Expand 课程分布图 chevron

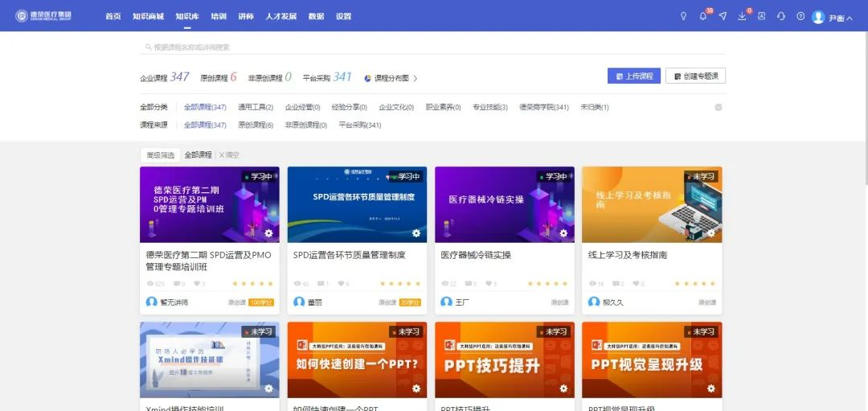pyautogui.click(x=416, y=78)
